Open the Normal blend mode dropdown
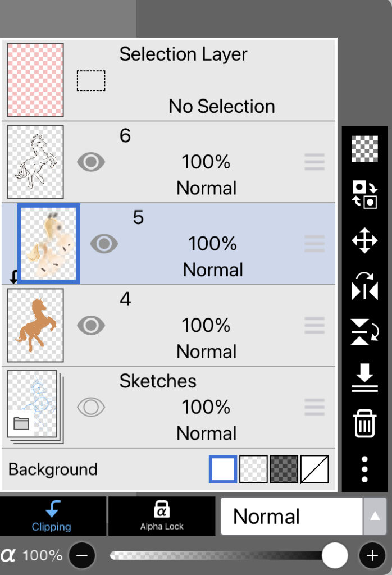392x575 pixels. 291,516
